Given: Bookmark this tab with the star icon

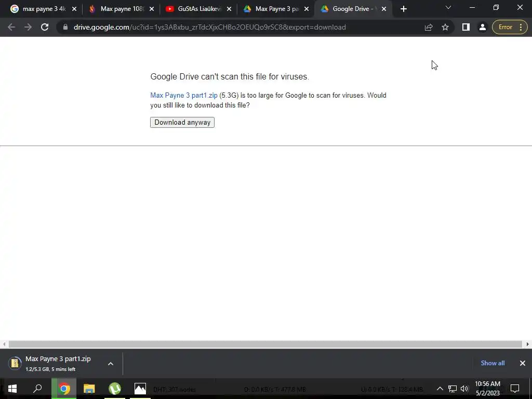Looking at the screenshot, I should (x=445, y=27).
